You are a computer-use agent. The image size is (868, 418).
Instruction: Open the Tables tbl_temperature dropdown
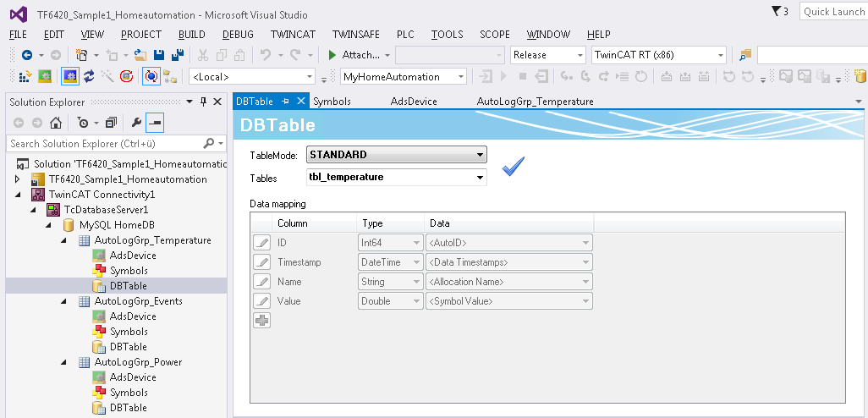click(x=397, y=178)
